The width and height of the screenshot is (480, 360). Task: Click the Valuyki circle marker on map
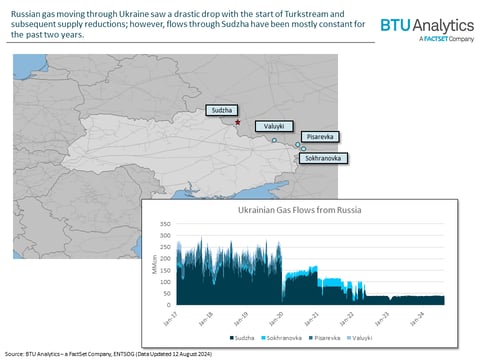point(274,140)
